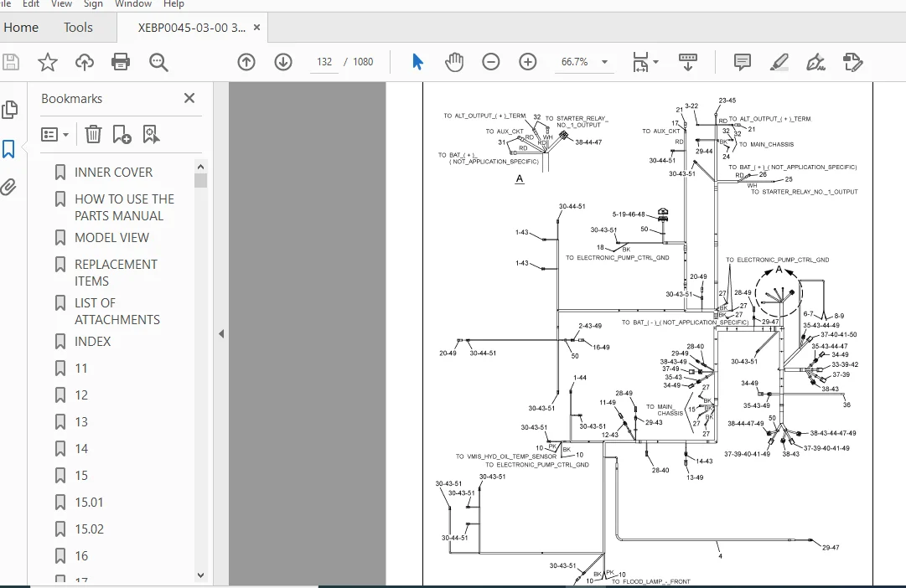The width and height of the screenshot is (906, 588).
Task: Close the Bookmarks panel
Action: click(x=189, y=98)
